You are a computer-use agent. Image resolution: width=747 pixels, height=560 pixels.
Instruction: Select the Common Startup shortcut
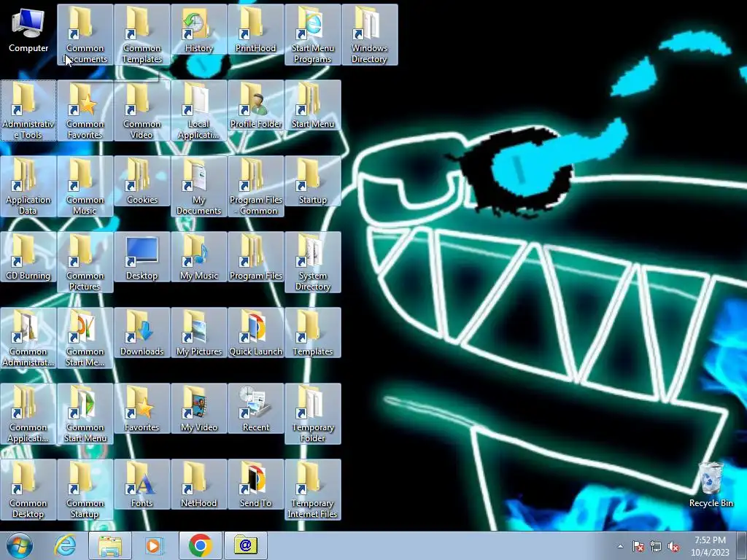pos(85,489)
